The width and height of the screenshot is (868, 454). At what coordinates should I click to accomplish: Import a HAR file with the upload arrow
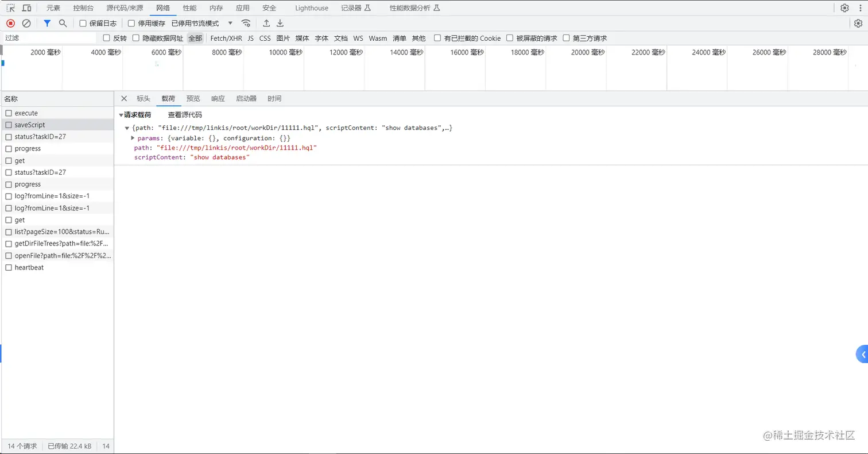(266, 24)
